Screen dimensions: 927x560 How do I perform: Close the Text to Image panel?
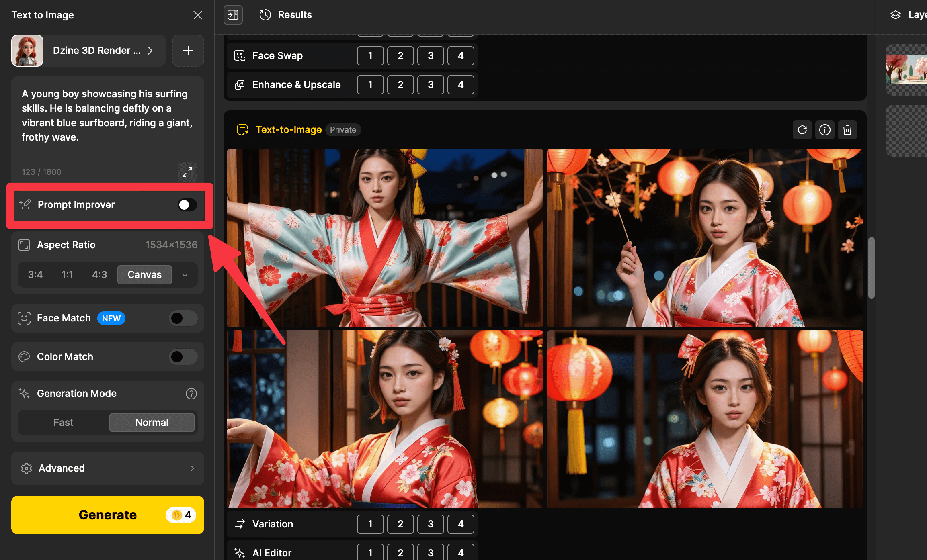(197, 15)
